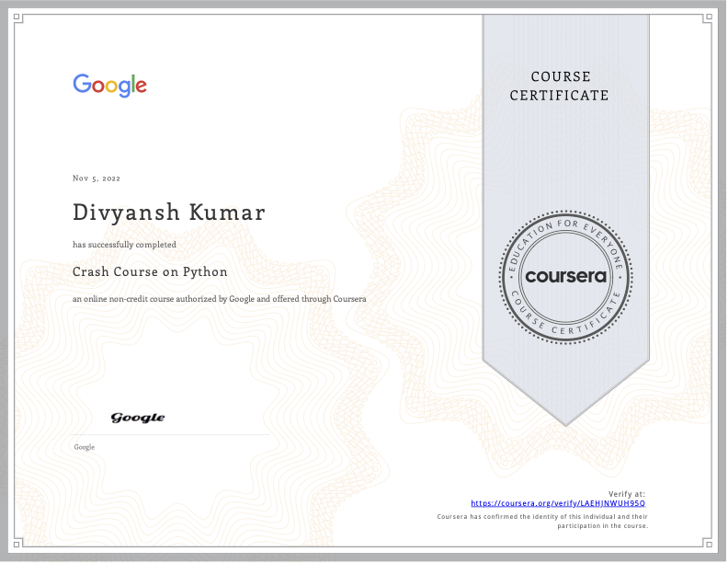Screen dimensions: 728x563
Task: Click the colorful Google logo
Action: pos(110,85)
